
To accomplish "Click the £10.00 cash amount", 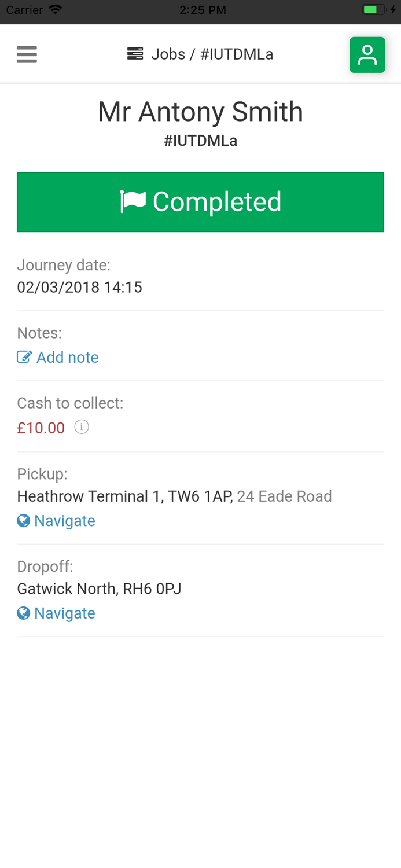I will [x=41, y=428].
